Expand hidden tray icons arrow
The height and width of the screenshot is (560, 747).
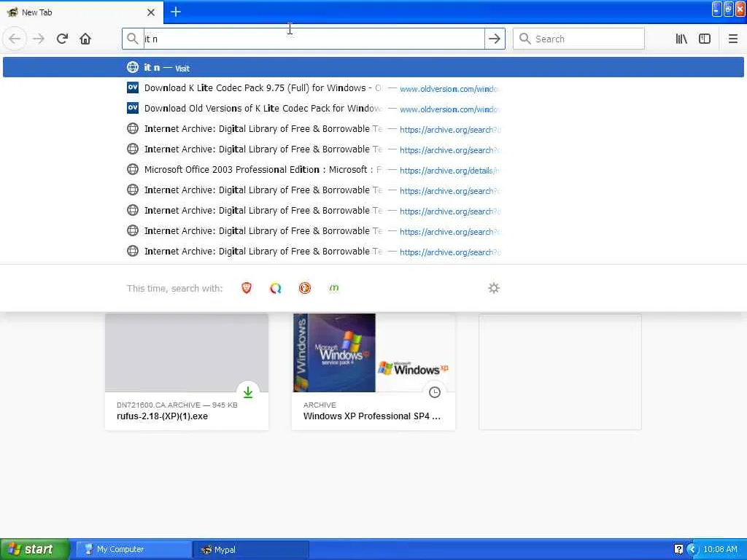point(692,549)
